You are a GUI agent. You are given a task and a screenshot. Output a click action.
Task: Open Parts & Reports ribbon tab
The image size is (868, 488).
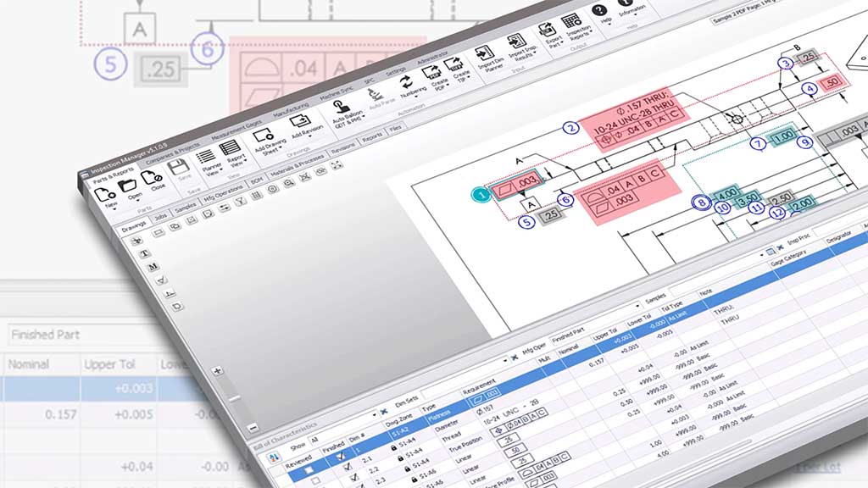point(113,176)
